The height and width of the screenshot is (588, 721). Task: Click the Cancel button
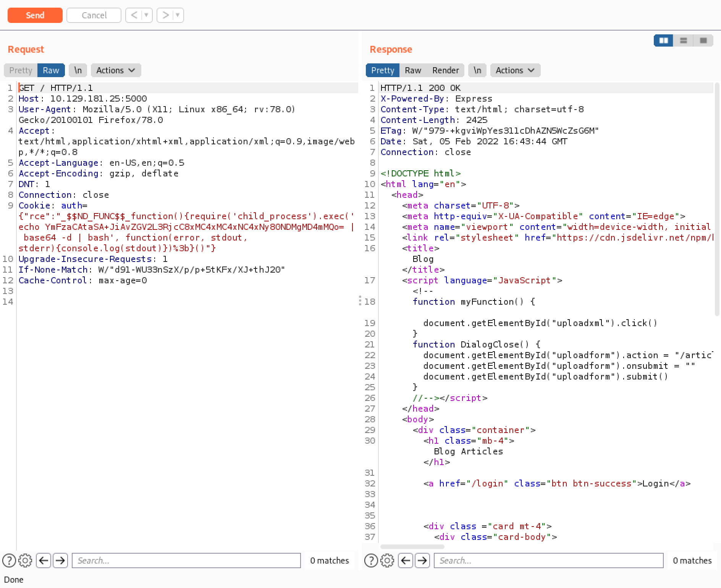pos(94,15)
